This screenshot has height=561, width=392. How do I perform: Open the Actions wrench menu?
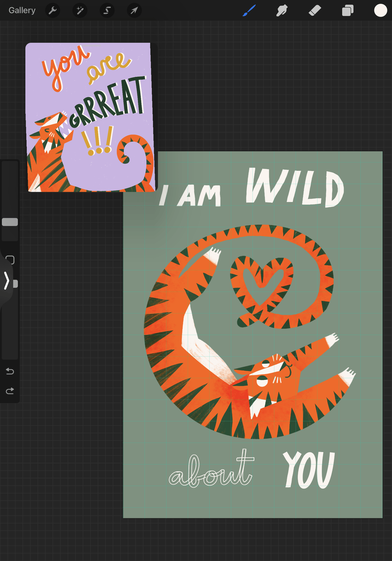pyautogui.click(x=53, y=10)
